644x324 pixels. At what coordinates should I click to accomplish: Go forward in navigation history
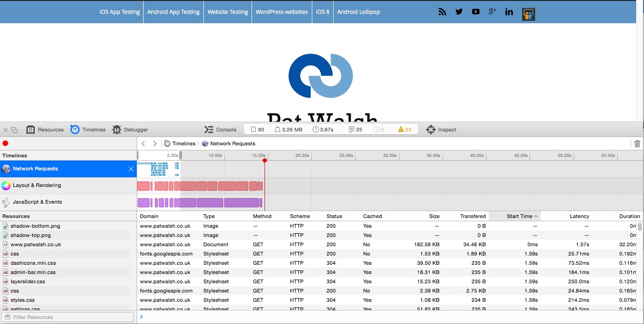point(155,143)
